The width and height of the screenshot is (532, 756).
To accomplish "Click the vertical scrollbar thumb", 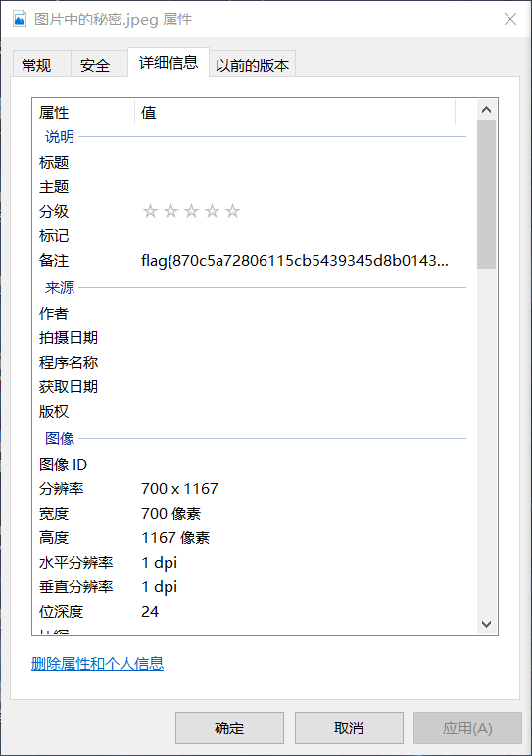I will 486,194.
